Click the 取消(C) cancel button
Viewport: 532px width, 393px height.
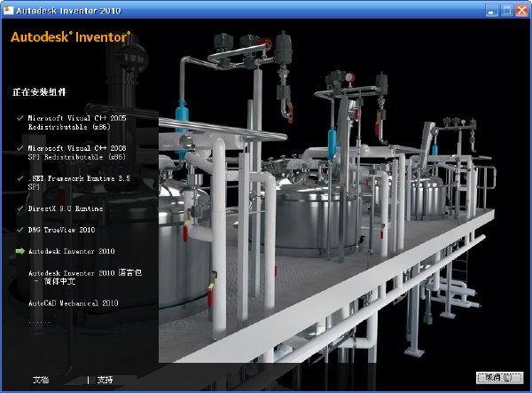[x=499, y=377]
